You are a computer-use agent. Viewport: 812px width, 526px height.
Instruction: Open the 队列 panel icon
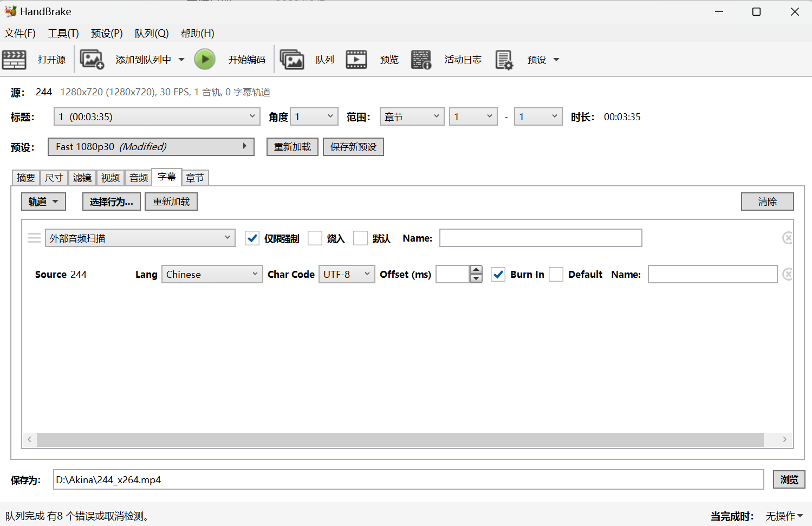[x=292, y=59]
